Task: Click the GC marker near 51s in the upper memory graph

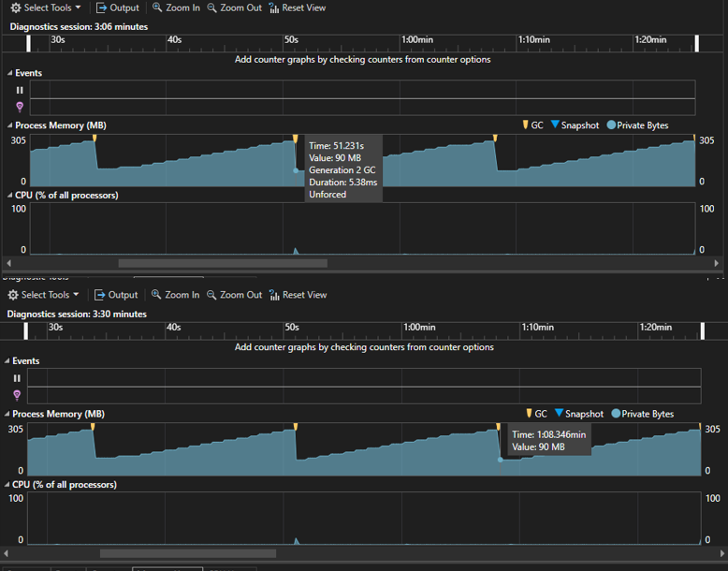Action: click(x=295, y=139)
